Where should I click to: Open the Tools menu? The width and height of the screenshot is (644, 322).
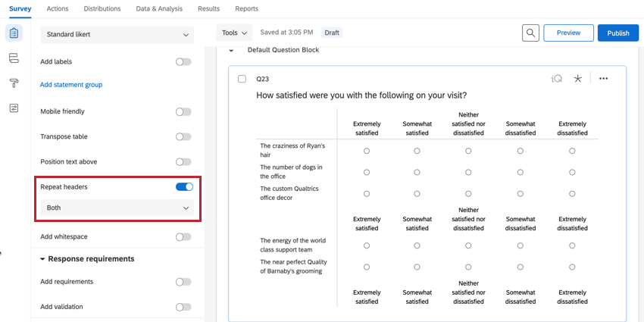click(x=234, y=33)
